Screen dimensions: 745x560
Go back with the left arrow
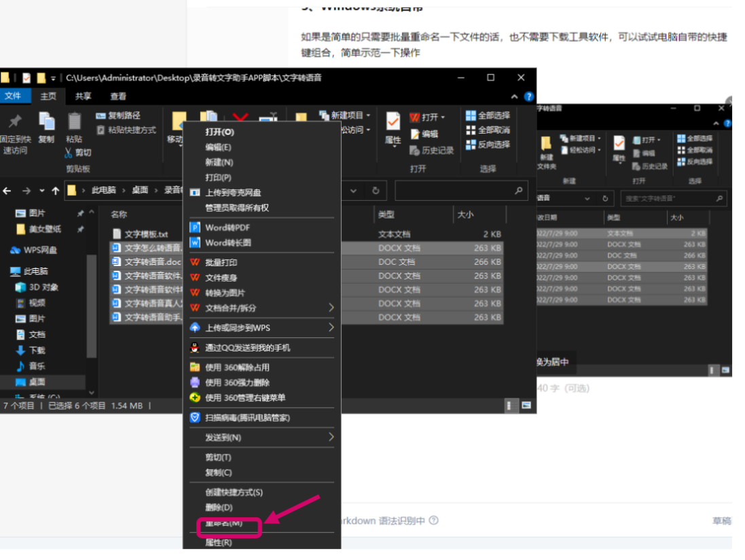7,191
